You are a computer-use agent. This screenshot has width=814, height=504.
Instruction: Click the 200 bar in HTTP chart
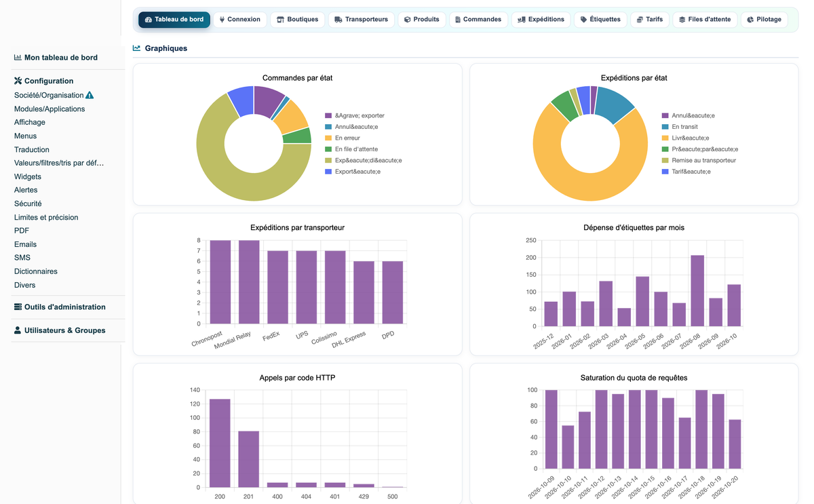(220, 443)
